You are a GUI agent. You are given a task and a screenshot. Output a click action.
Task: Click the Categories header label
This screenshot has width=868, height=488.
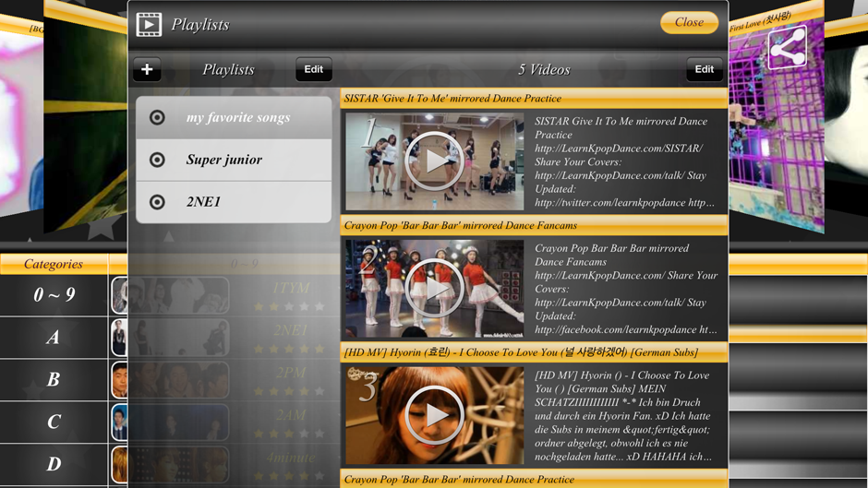(x=54, y=264)
